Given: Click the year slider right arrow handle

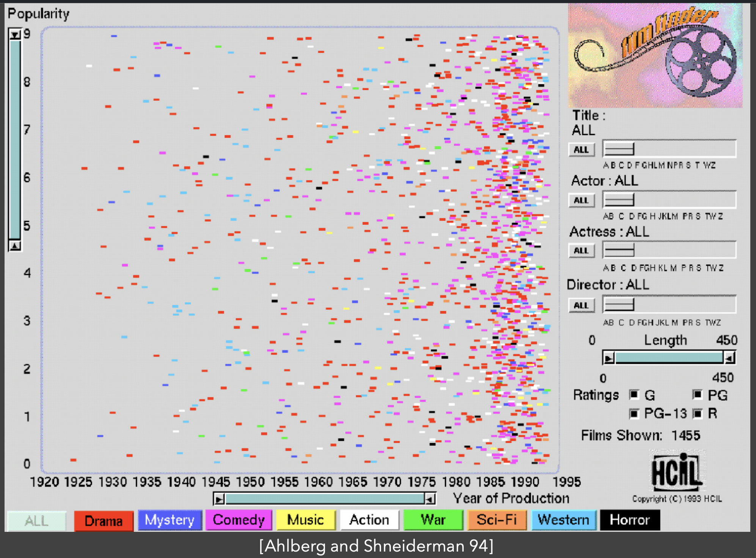Looking at the screenshot, I should [430, 499].
